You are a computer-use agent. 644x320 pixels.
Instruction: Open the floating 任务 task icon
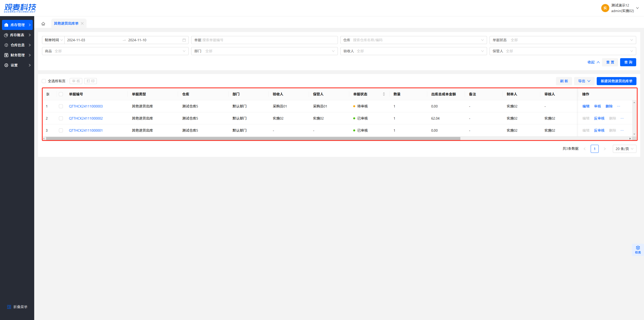(x=638, y=250)
